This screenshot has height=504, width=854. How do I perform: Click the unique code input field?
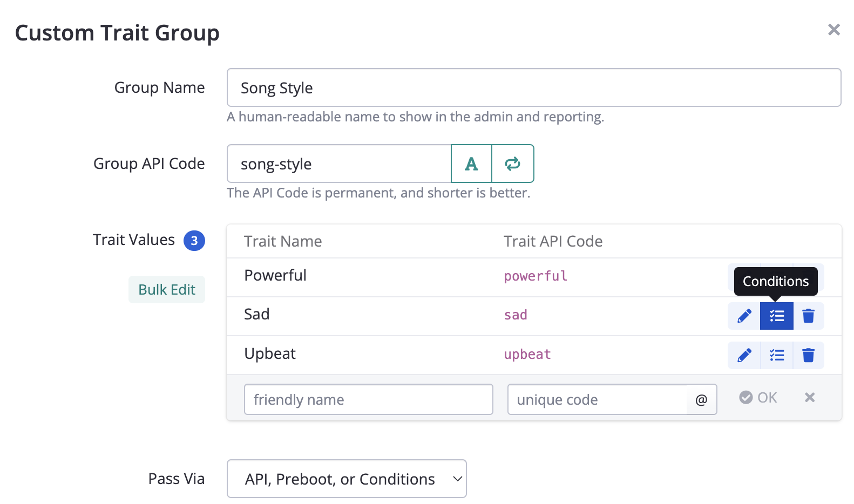point(597,399)
